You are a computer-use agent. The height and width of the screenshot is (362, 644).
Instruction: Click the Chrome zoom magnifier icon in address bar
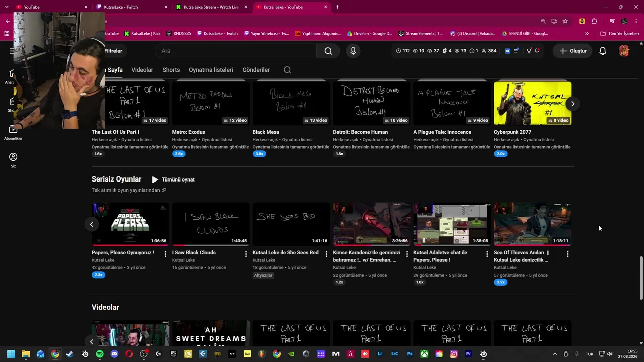(543, 21)
